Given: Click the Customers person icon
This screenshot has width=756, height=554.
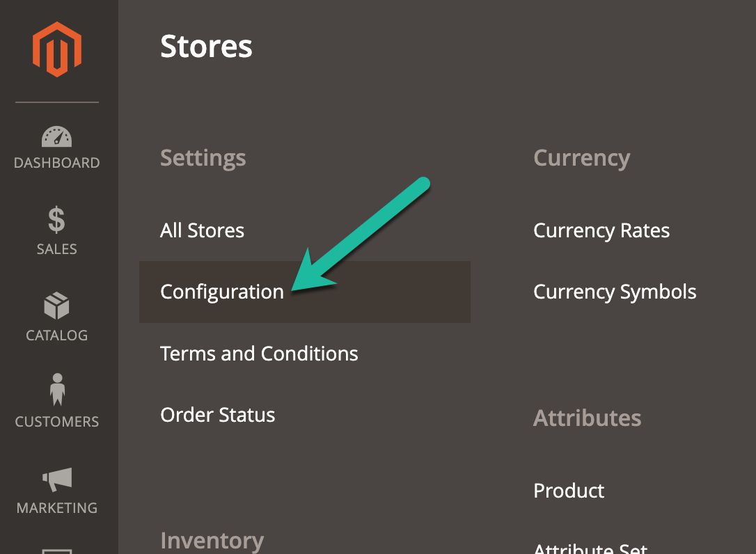Looking at the screenshot, I should (56, 394).
